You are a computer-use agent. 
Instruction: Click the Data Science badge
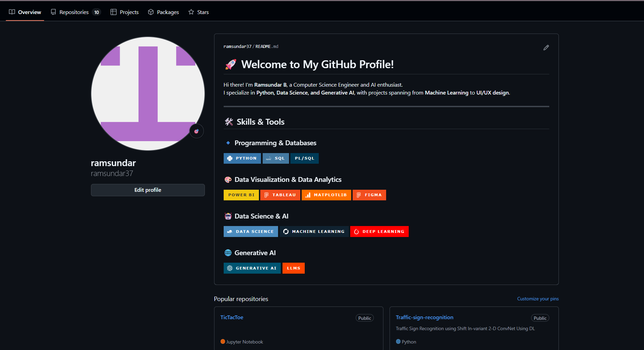(x=251, y=232)
